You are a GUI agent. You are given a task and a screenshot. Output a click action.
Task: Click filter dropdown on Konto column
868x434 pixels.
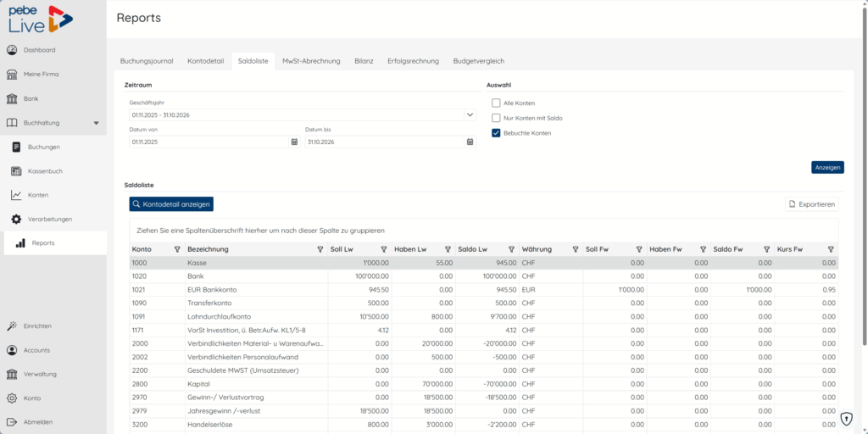pos(177,250)
